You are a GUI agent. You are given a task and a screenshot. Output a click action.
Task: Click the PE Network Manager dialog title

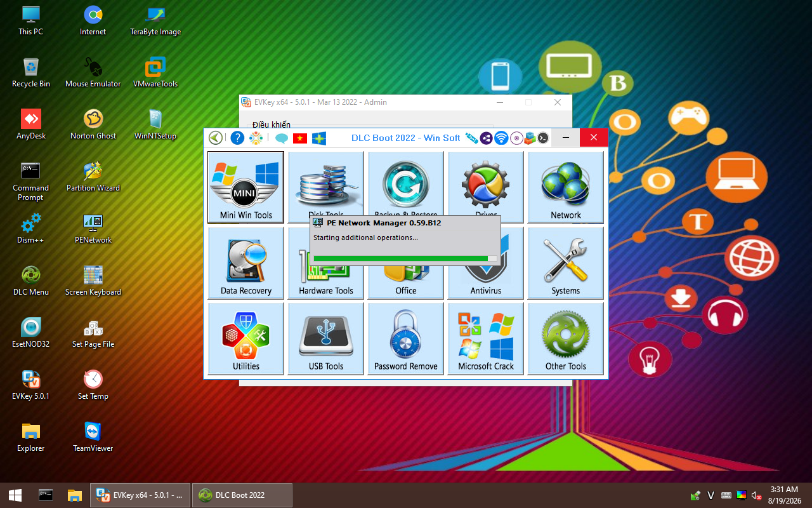[384, 223]
